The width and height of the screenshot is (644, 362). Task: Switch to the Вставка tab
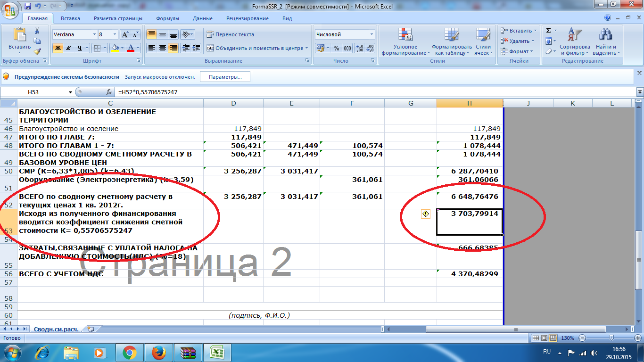tap(70, 18)
